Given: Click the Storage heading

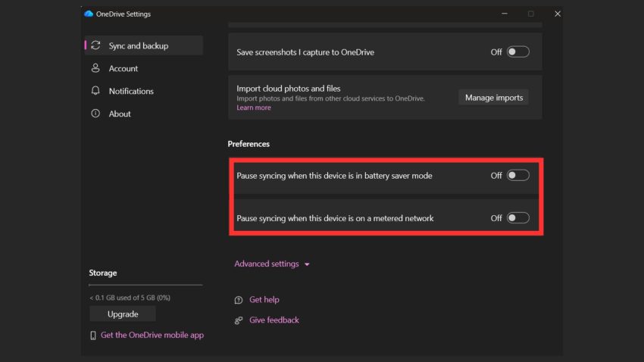Looking at the screenshot, I should pos(103,273).
